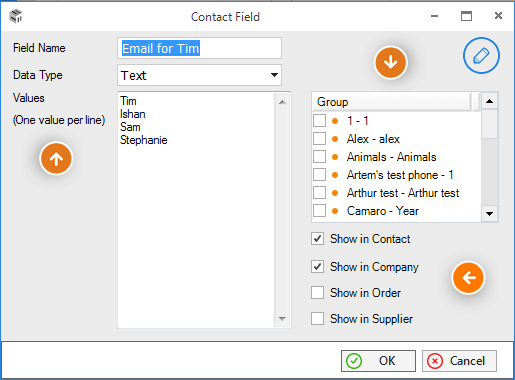Click inside the Field Name text box
The height and width of the screenshot is (380, 515).
(x=199, y=48)
